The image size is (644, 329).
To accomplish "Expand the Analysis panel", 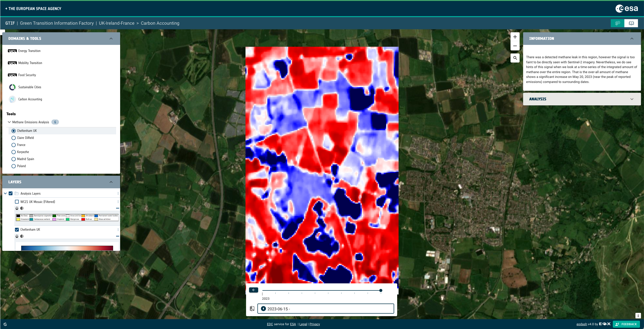I will [x=632, y=99].
